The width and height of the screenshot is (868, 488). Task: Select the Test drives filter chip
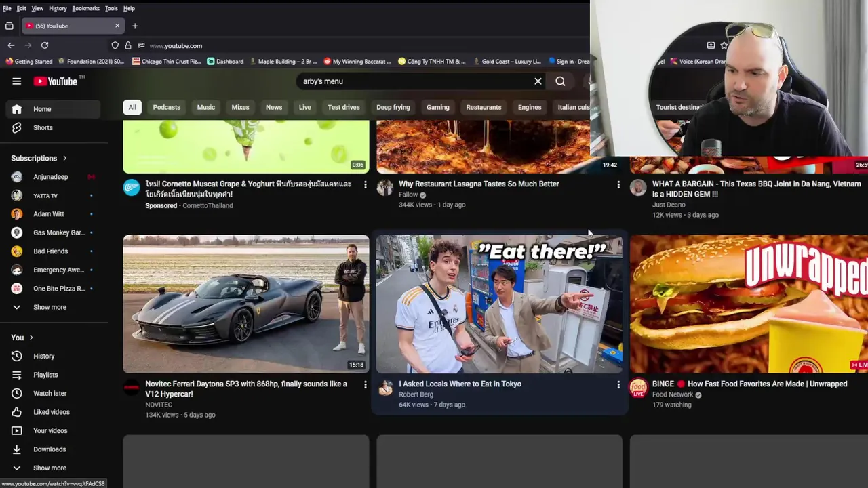344,107
